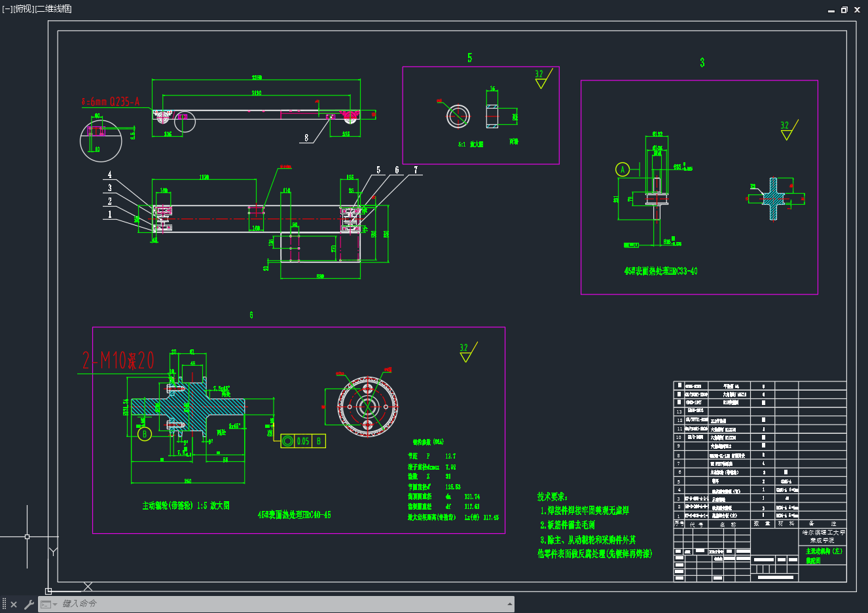This screenshot has width=868, height=613.
Task: Open the [二维线框] visual style menu
Action: tap(53, 9)
